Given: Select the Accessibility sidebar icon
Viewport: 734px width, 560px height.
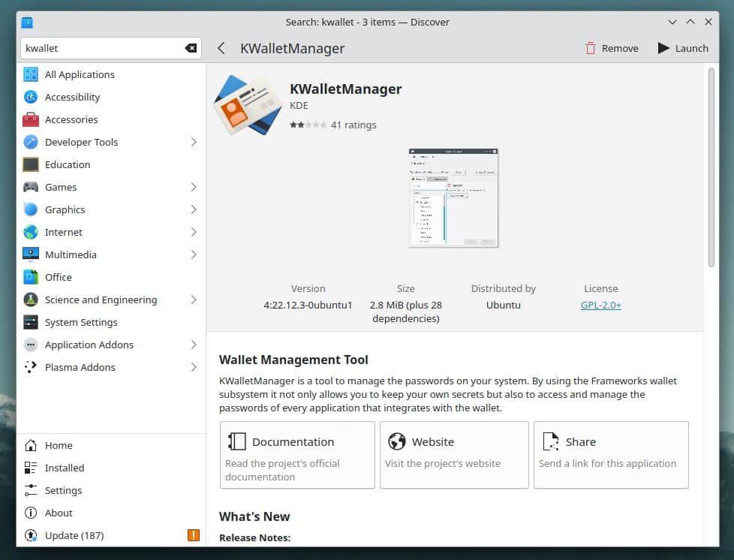Looking at the screenshot, I should (x=31, y=97).
